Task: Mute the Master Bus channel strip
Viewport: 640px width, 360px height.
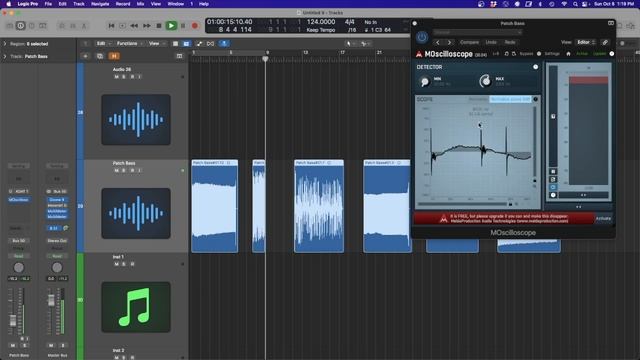Action: 51,345
